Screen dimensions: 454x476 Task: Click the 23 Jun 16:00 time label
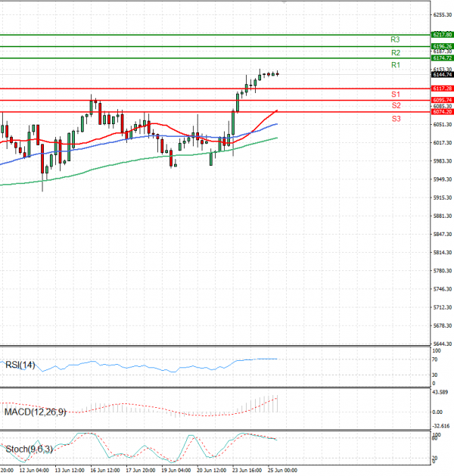point(247,470)
